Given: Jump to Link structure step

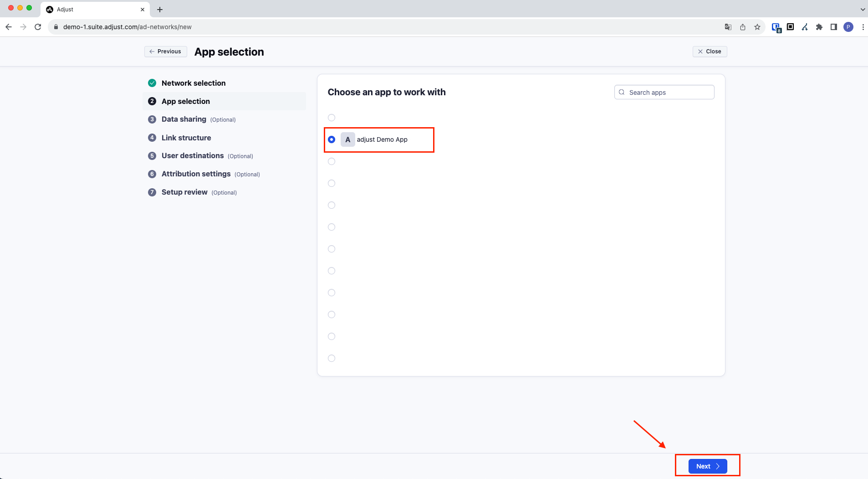Looking at the screenshot, I should pyautogui.click(x=186, y=138).
